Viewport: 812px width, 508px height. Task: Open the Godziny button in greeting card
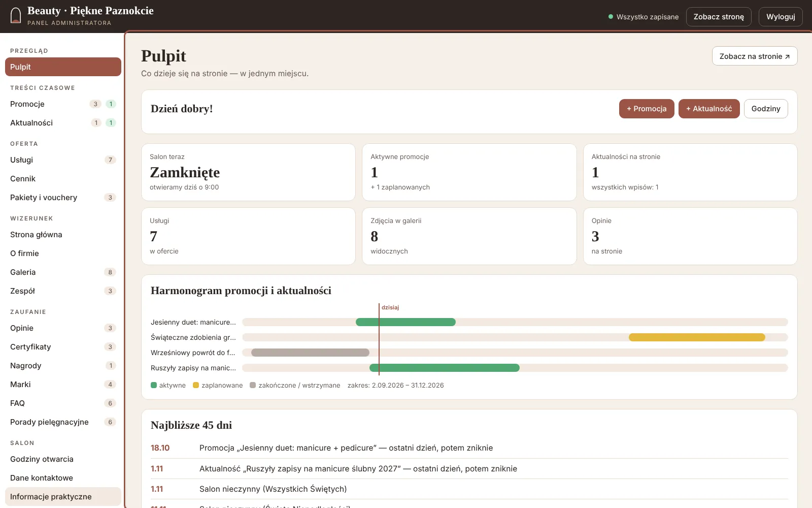tap(766, 109)
